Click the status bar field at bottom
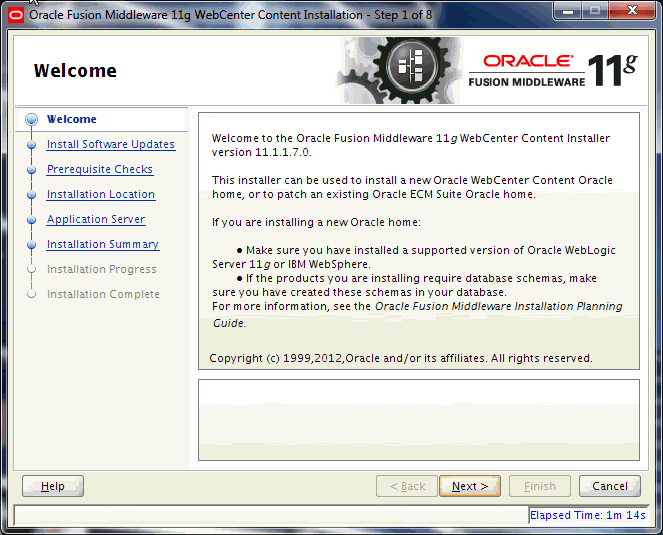 271,515
